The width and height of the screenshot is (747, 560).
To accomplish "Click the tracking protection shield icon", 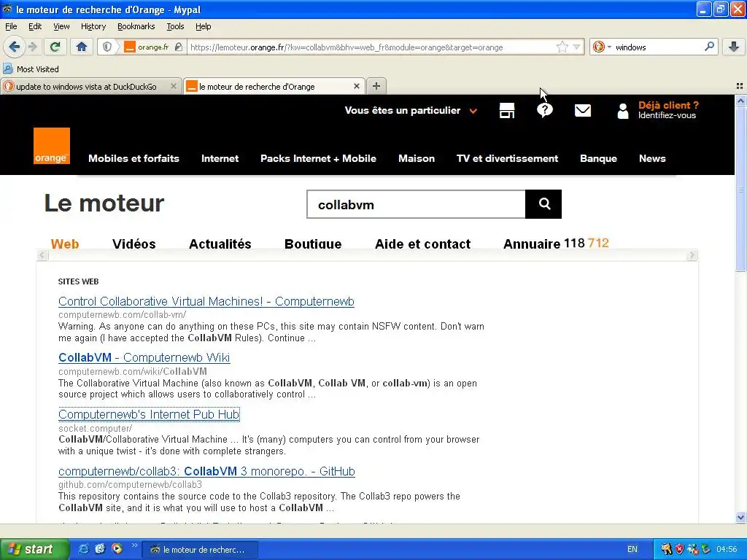I will click(107, 47).
